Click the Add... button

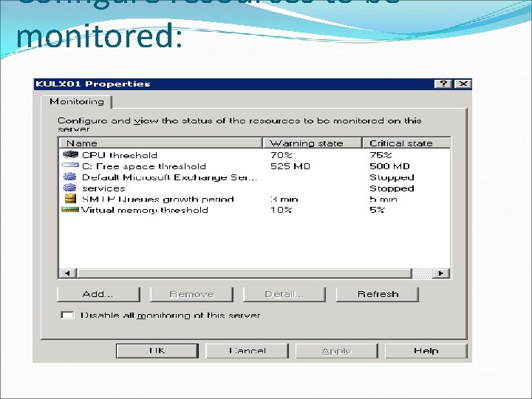[x=98, y=294]
